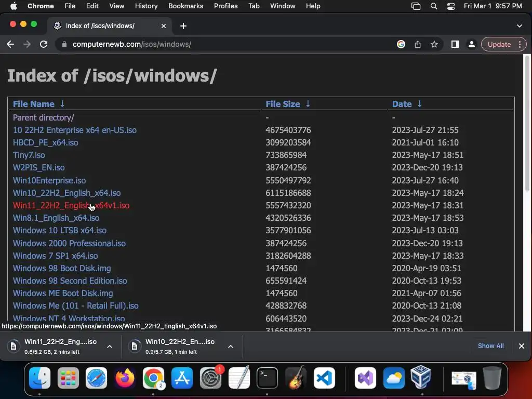Expand options chevron for Win11_22H2 download
Viewport: 532px width, 399px height.
point(110,347)
